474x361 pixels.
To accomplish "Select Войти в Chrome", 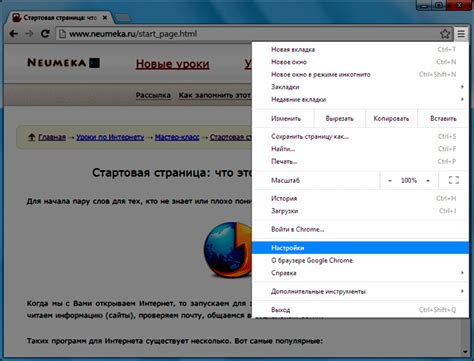I will (360, 229).
